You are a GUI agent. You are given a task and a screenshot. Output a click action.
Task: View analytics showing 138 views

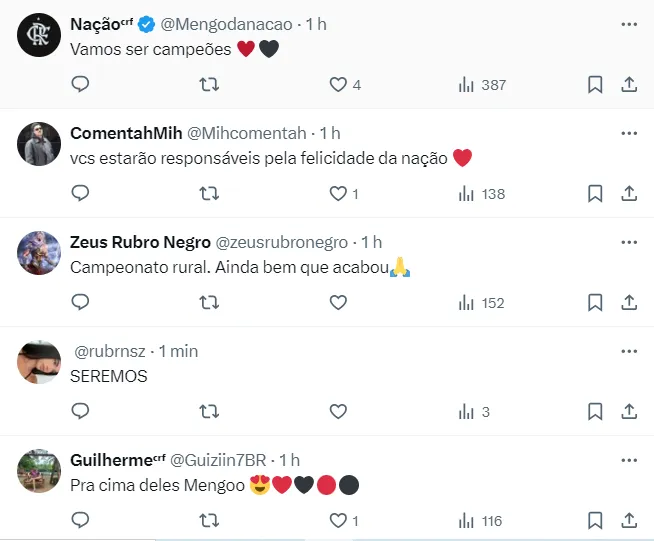(x=482, y=193)
